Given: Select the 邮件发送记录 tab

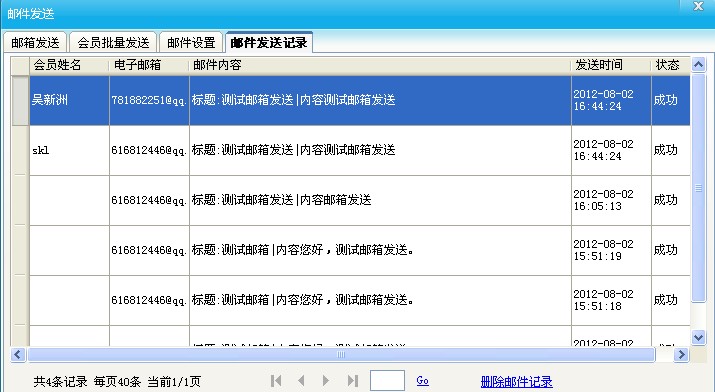Looking at the screenshot, I should [269, 42].
